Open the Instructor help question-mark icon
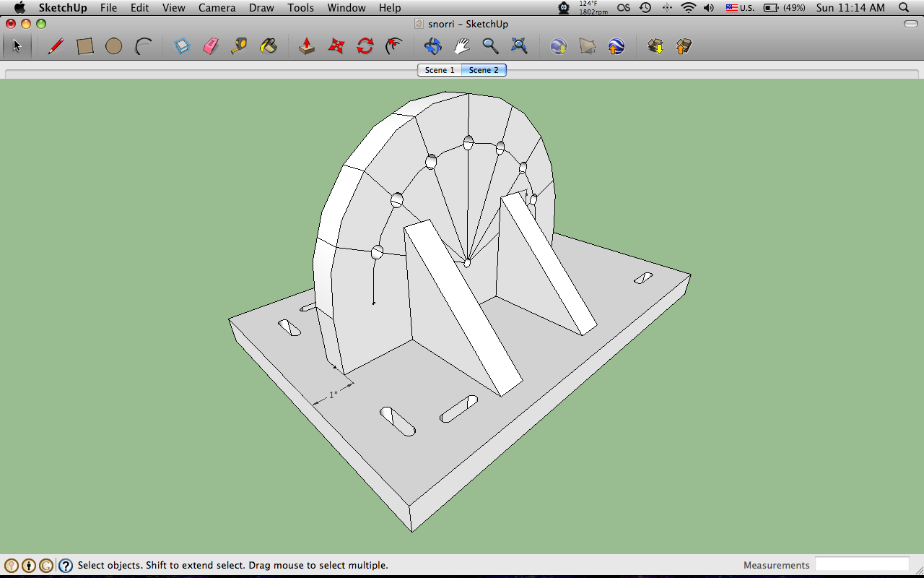Screen dimensions: 924x578 pos(66,566)
